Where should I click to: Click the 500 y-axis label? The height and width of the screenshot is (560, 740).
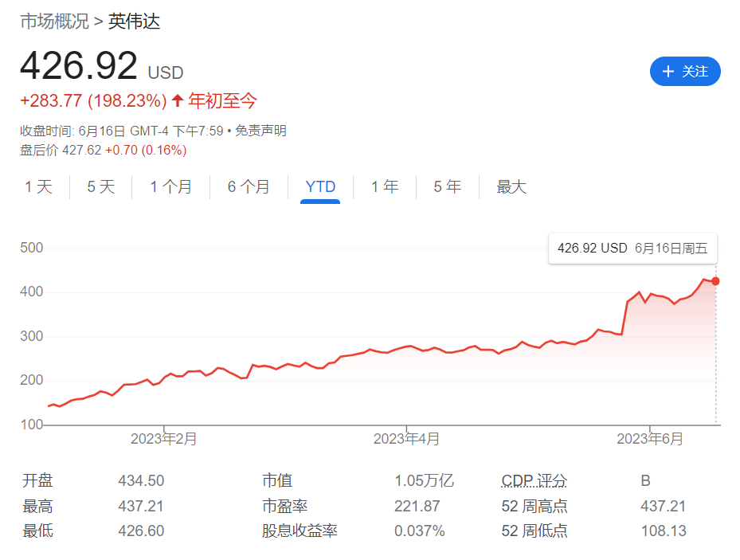pyautogui.click(x=32, y=248)
